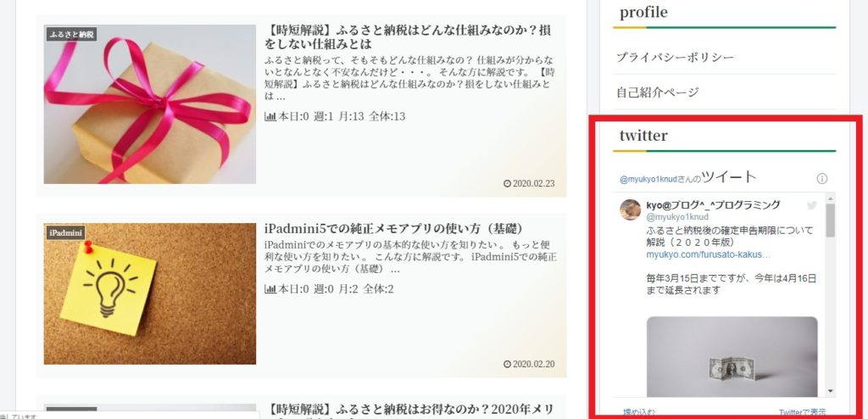Screen dimensions: 868x419
Task: Click the bar chart icon under iPadmini post
Action: (x=270, y=289)
